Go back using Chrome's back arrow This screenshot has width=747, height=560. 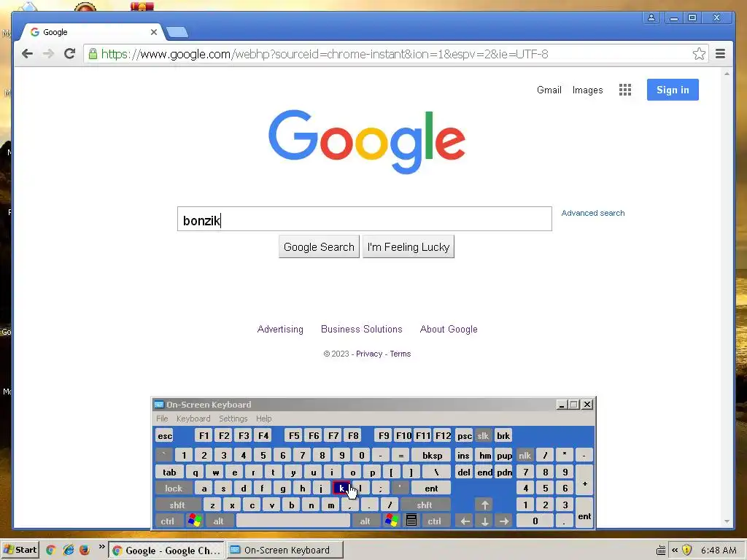point(27,54)
